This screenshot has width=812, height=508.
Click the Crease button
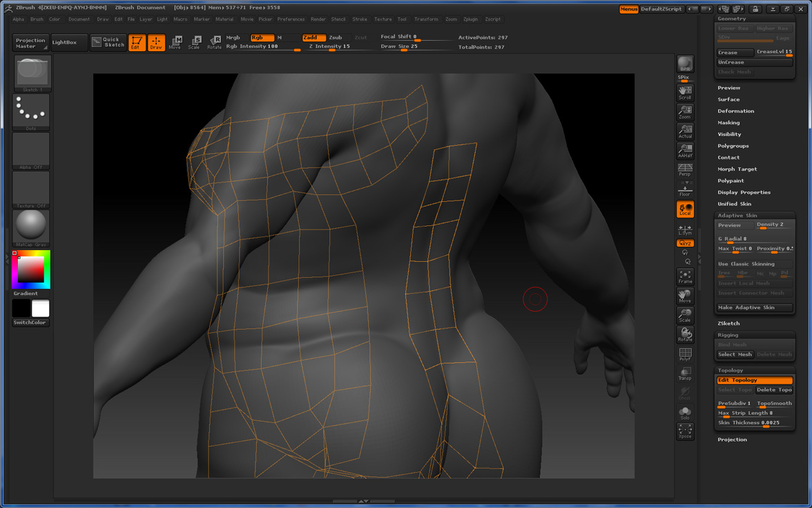735,53
